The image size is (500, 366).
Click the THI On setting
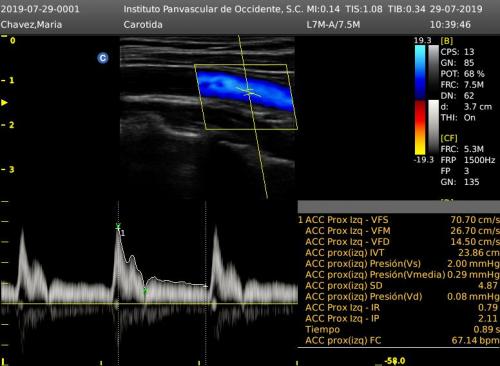tap(458, 118)
